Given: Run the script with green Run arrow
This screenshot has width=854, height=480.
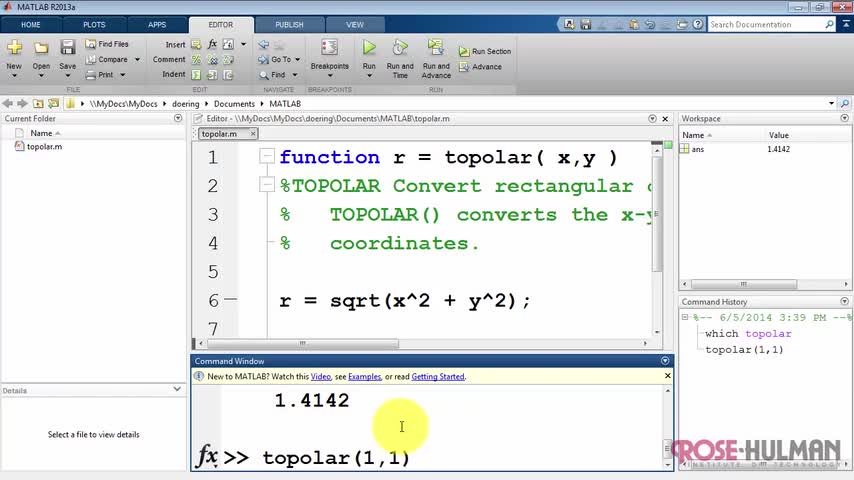Looking at the screenshot, I should pos(369,48).
